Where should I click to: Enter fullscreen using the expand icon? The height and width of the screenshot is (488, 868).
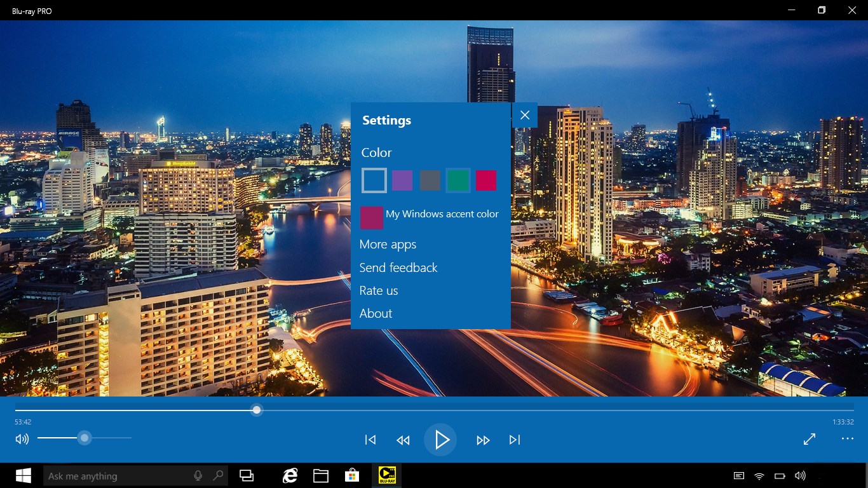point(809,438)
